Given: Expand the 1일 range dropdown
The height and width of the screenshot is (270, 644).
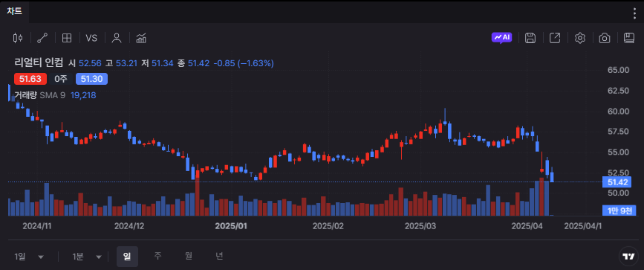Looking at the screenshot, I should tap(29, 257).
